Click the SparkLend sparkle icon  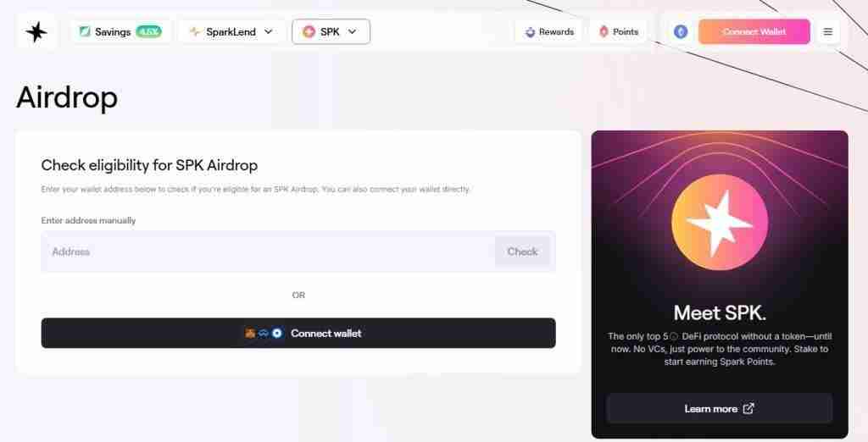[x=195, y=31]
